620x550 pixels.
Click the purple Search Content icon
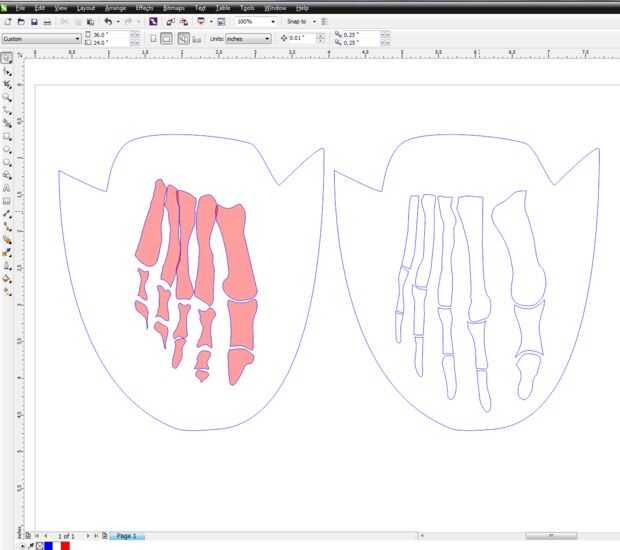tap(153, 22)
